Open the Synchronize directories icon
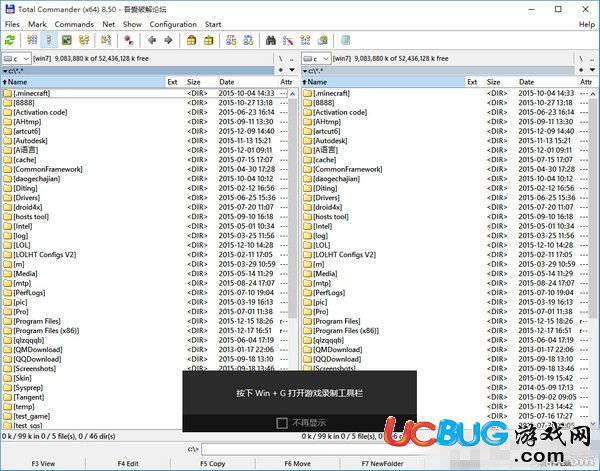The image size is (600, 471). pyautogui.click(x=305, y=40)
